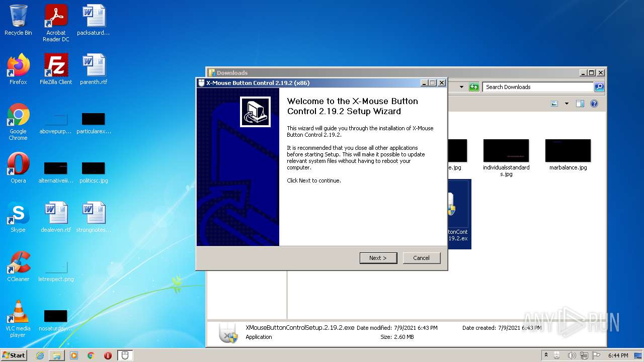Image resolution: width=644 pixels, height=362 pixels.
Task: Click Next in the X-Mouse setup wizard
Action: [378, 258]
